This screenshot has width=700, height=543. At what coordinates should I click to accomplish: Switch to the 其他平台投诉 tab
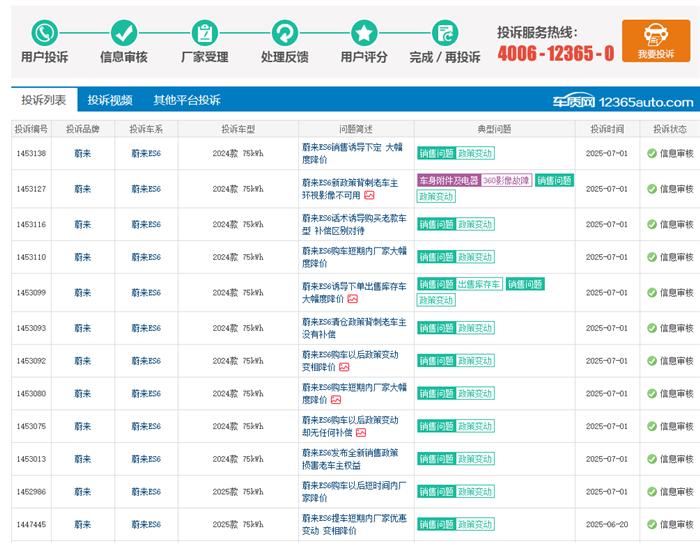click(x=187, y=100)
